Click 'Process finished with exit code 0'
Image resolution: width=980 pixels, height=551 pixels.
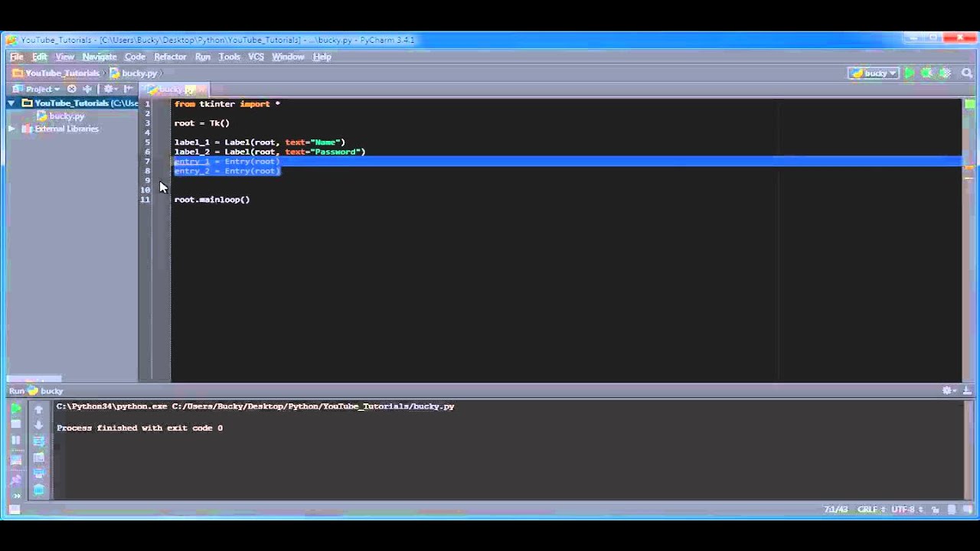pyautogui.click(x=139, y=429)
